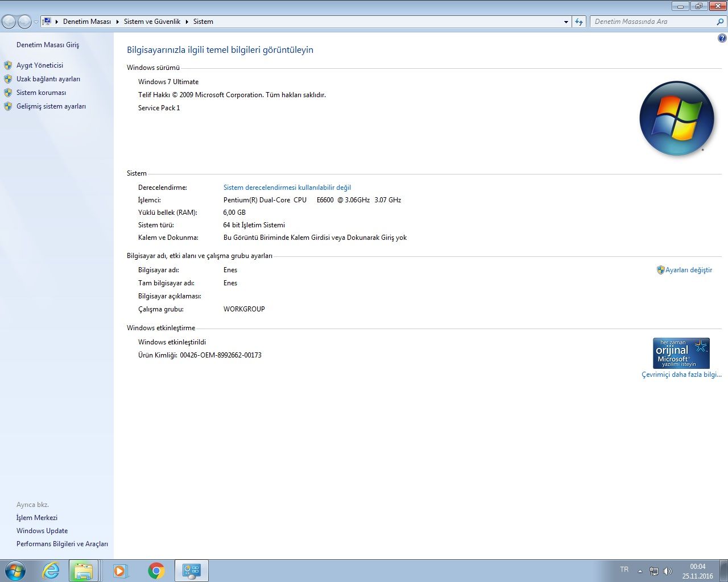This screenshot has width=728, height=582.
Task: Open the network tray icon
Action: (654, 571)
